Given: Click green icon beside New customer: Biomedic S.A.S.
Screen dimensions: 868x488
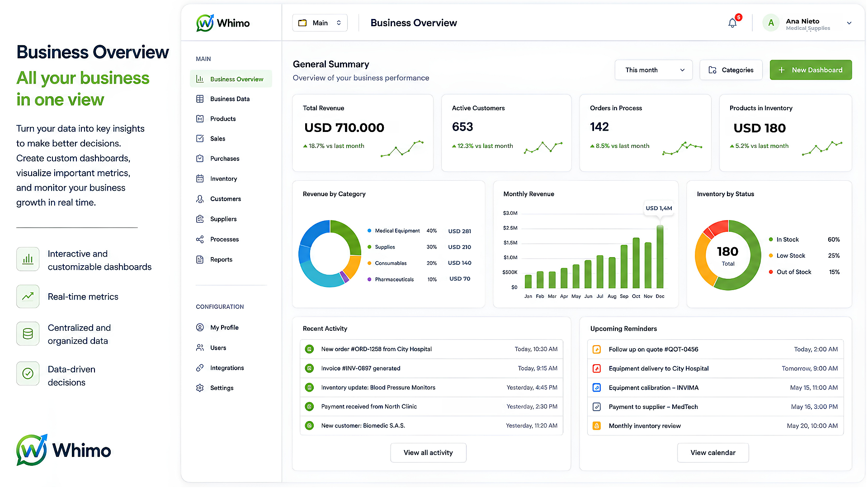Looking at the screenshot, I should click(309, 426).
